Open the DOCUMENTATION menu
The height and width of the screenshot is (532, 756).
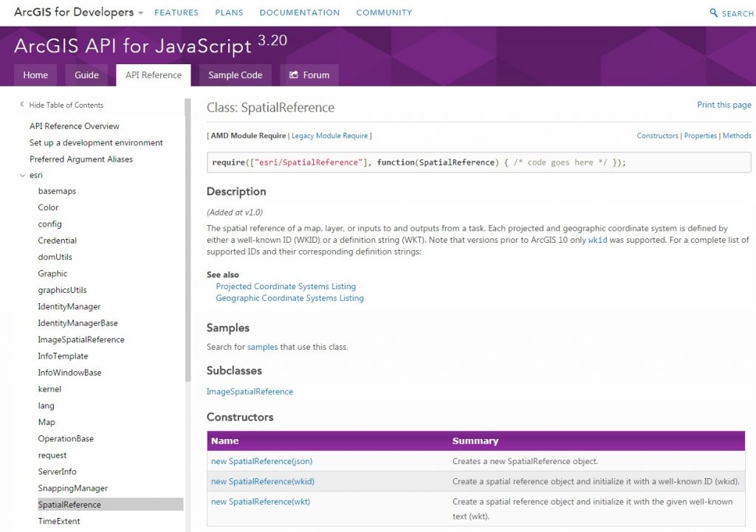coord(299,12)
